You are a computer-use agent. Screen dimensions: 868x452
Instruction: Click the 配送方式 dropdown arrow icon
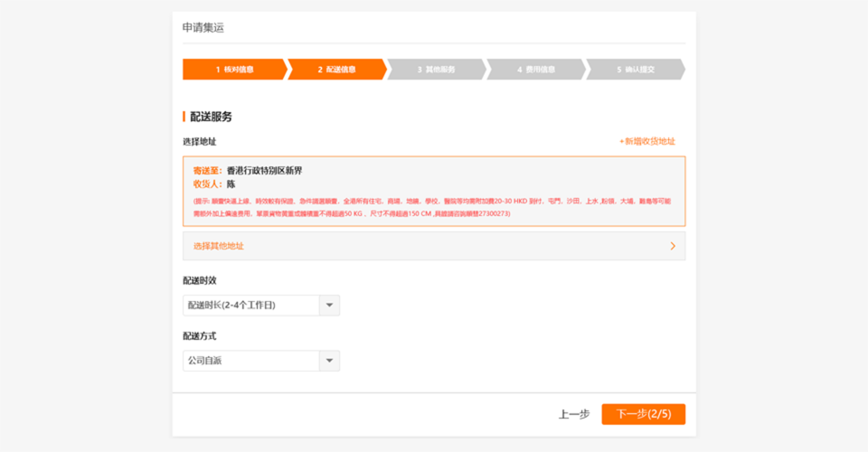click(329, 361)
